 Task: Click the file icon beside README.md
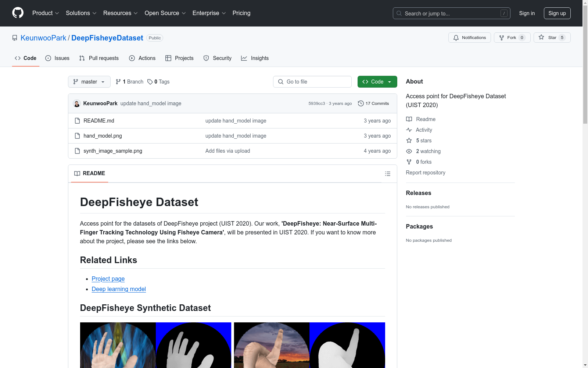(x=77, y=121)
